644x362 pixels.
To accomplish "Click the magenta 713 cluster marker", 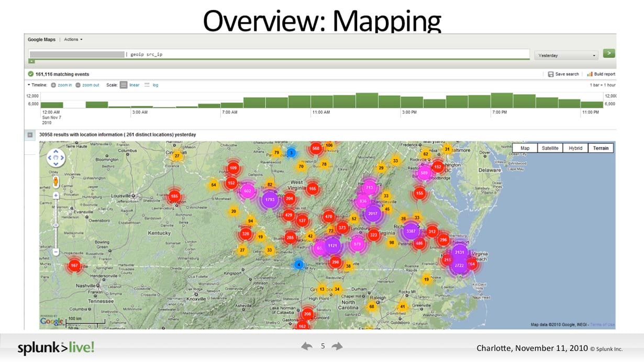I will tap(369, 187).
